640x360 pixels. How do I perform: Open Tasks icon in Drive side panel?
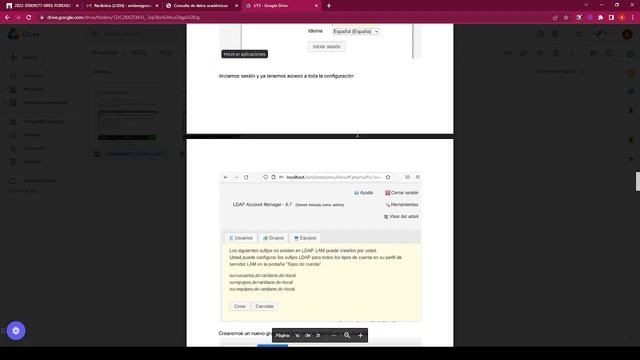[x=631, y=91]
